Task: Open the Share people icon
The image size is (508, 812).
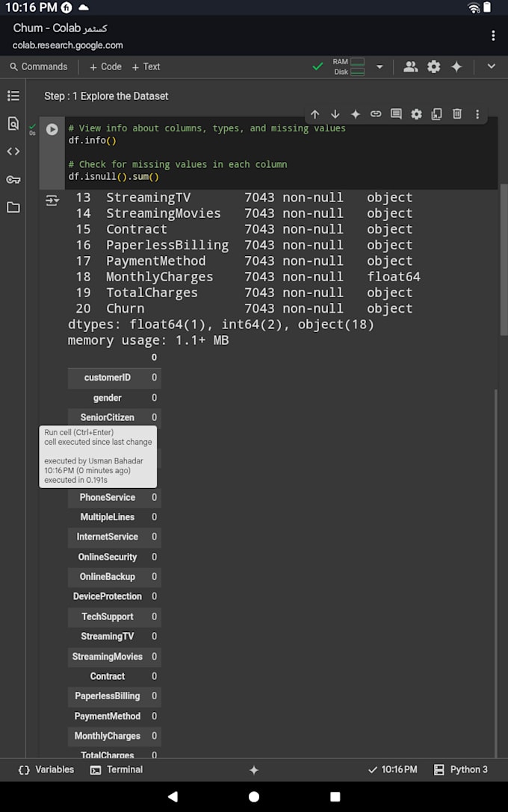Action: click(410, 66)
